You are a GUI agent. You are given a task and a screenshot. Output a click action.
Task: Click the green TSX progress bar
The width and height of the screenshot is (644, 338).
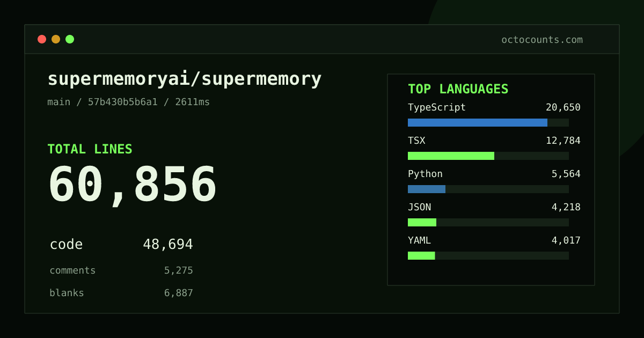[x=451, y=156]
